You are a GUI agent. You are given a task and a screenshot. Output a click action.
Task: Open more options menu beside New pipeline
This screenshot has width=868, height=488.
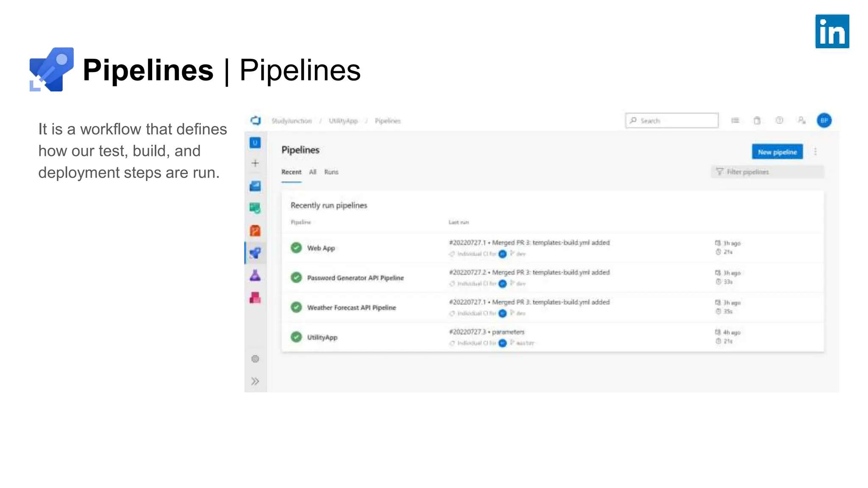point(815,152)
